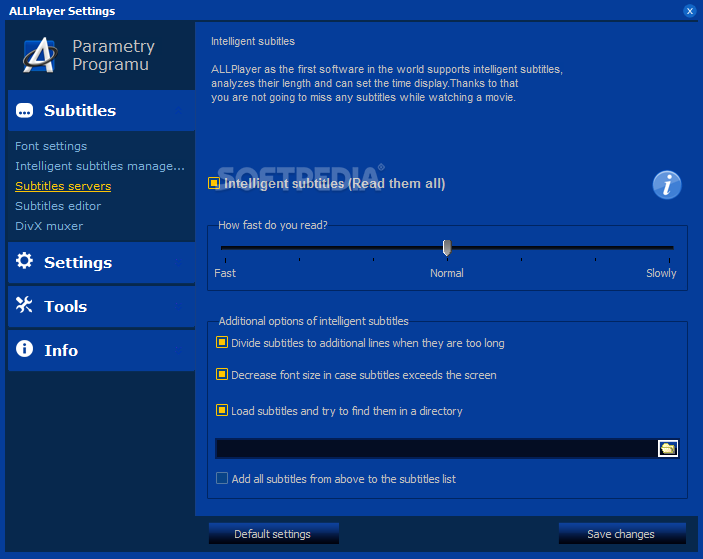Disable Load subtitles and find in directory
The width and height of the screenshot is (703, 559).
pos(222,410)
